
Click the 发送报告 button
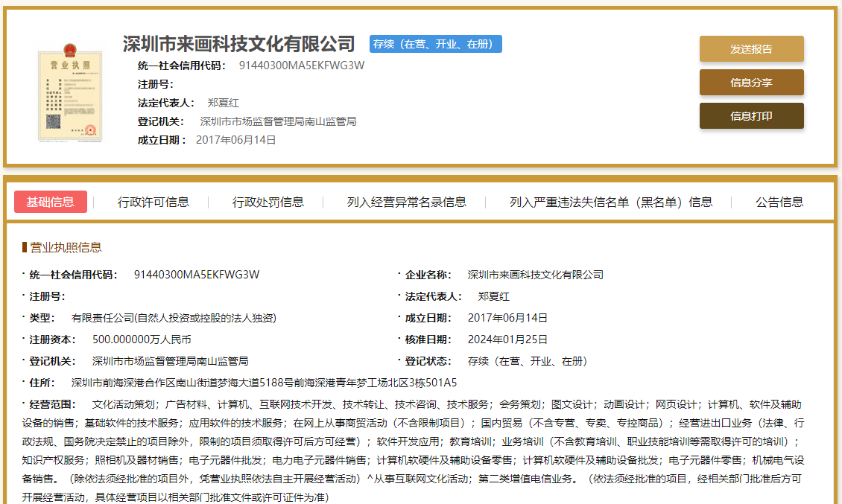pos(751,49)
